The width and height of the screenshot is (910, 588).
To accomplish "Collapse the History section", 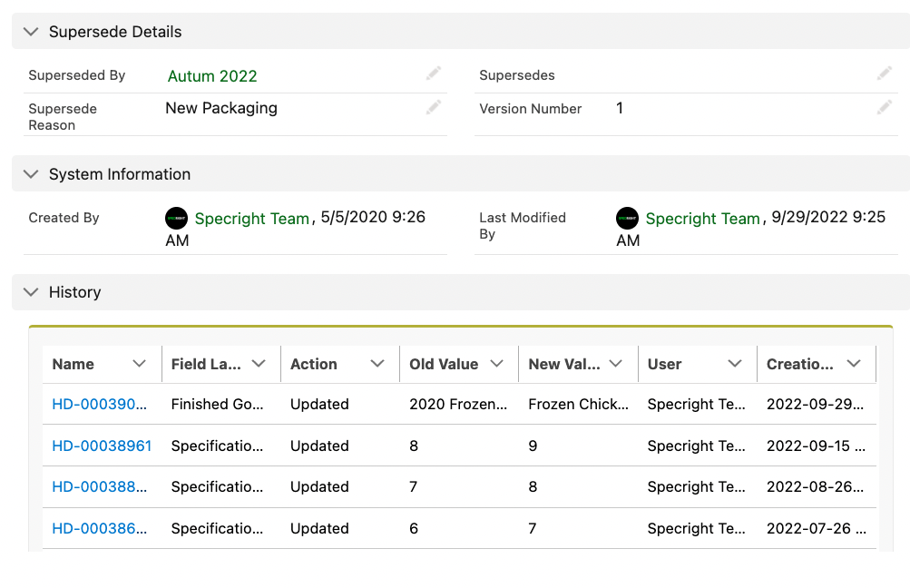I will 31,291.
